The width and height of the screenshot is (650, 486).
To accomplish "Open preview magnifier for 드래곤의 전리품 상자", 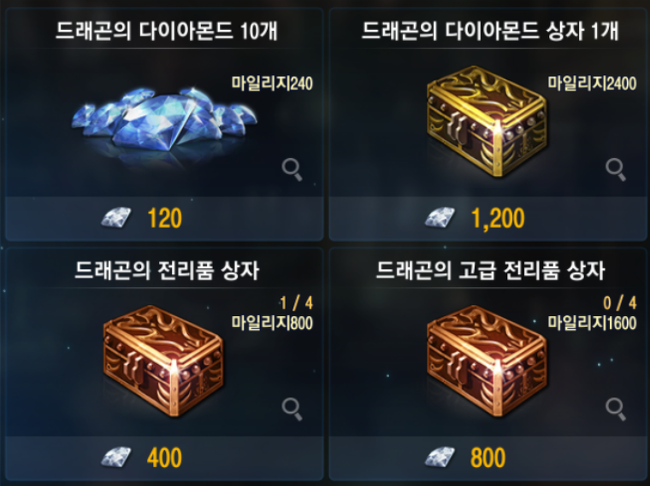I will [x=292, y=409].
